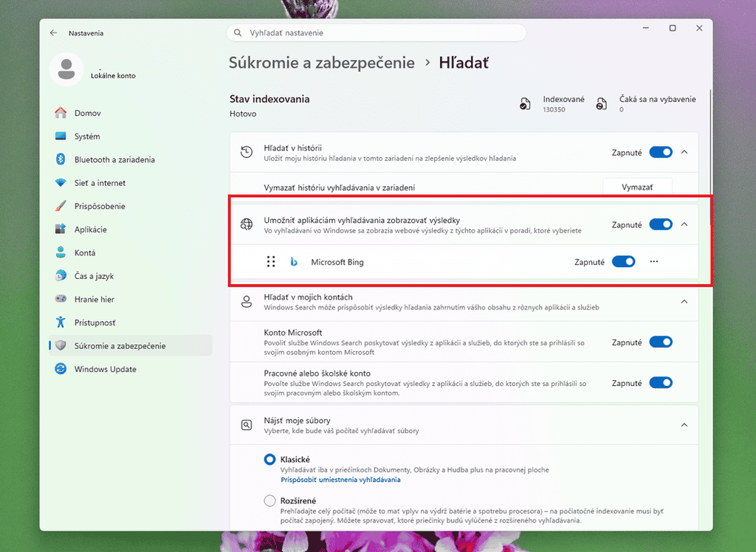This screenshot has width=756, height=552.
Task: Collapse the Hľadať v mojich kontách section
Action: (x=684, y=302)
